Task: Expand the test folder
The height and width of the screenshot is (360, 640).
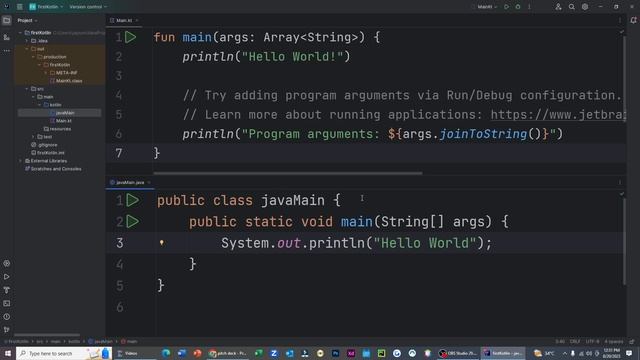Action: coord(33,137)
